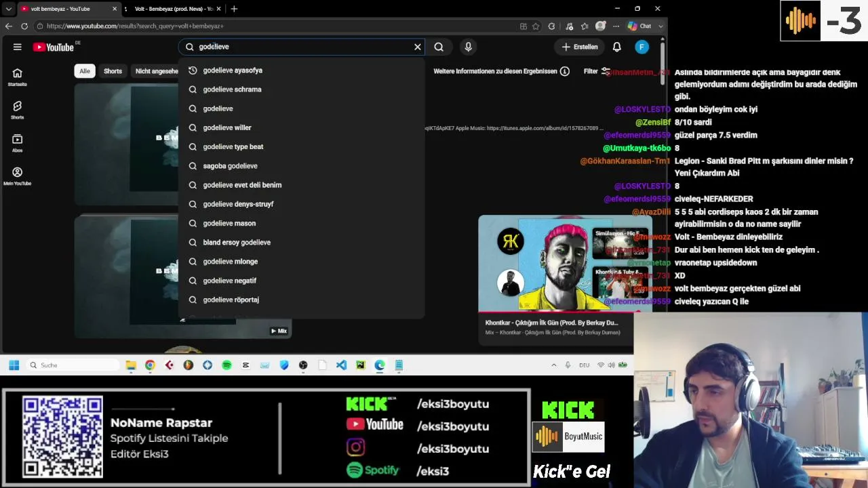868x488 pixels.
Task: Click the taskbar Suche search box
Action: (x=73, y=365)
